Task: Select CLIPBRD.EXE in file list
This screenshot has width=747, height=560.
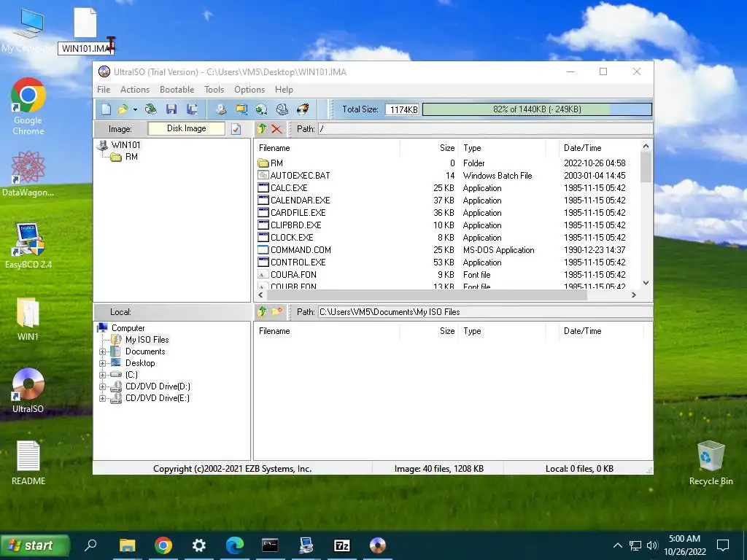Action: click(x=296, y=225)
